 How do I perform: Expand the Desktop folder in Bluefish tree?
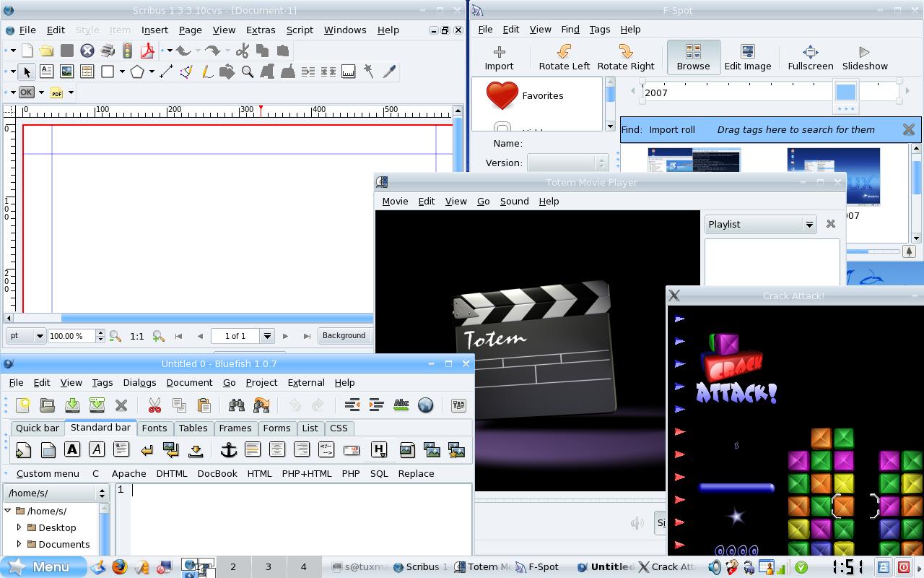click(x=19, y=527)
